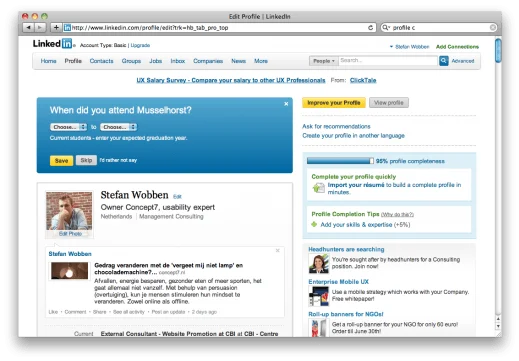The width and height of the screenshot is (519, 361).
Task: Open the Stefan Wobben account menu
Action: tap(409, 47)
